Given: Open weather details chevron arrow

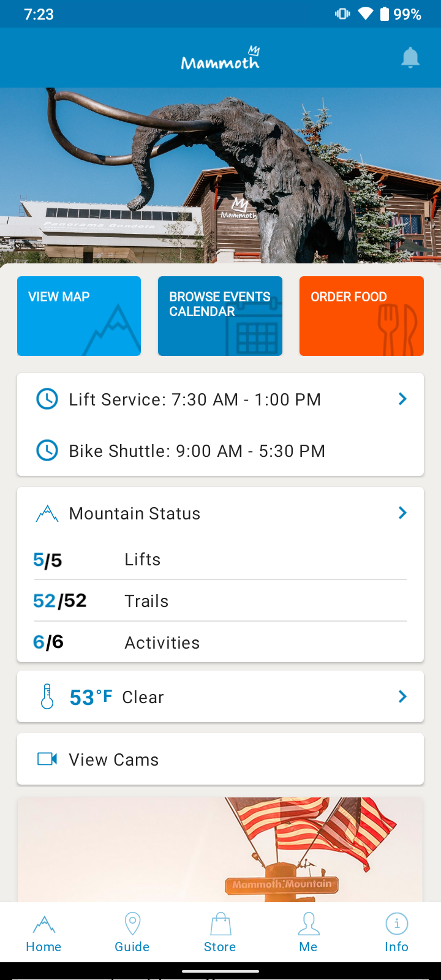Looking at the screenshot, I should point(402,697).
